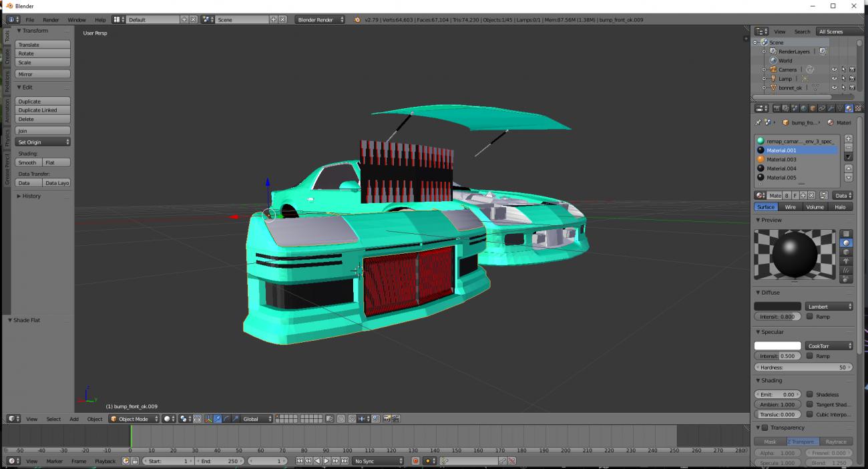Select monkey preview shape icon
Viewport: 868px width, 469px height.
pyautogui.click(x=847, y=261)
